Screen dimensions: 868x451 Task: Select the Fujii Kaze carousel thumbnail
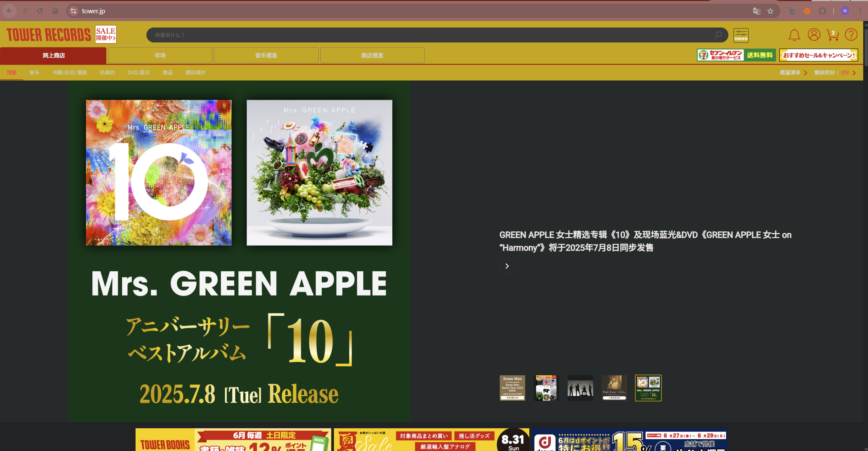pos(614,388)
